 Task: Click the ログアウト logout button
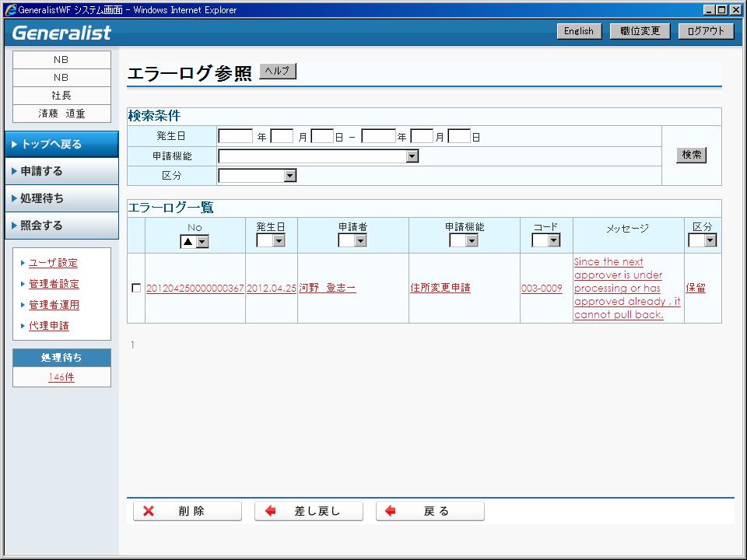click(706, 31)
